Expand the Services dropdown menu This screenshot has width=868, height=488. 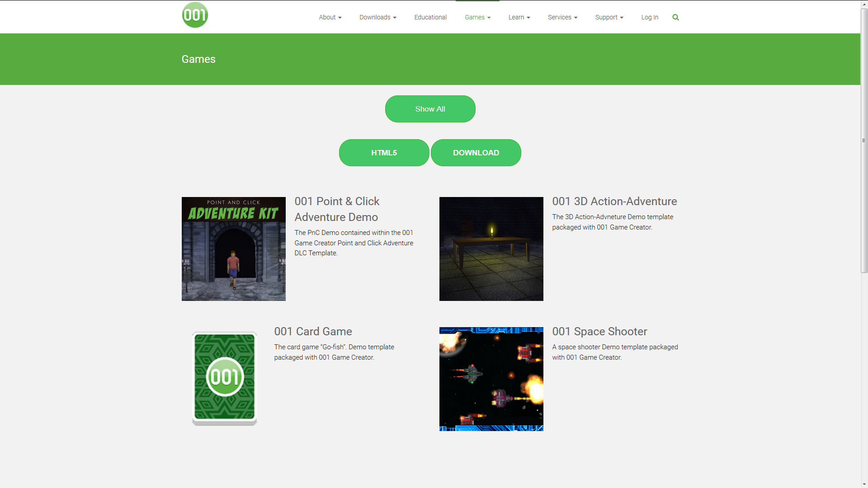(562, 17)
